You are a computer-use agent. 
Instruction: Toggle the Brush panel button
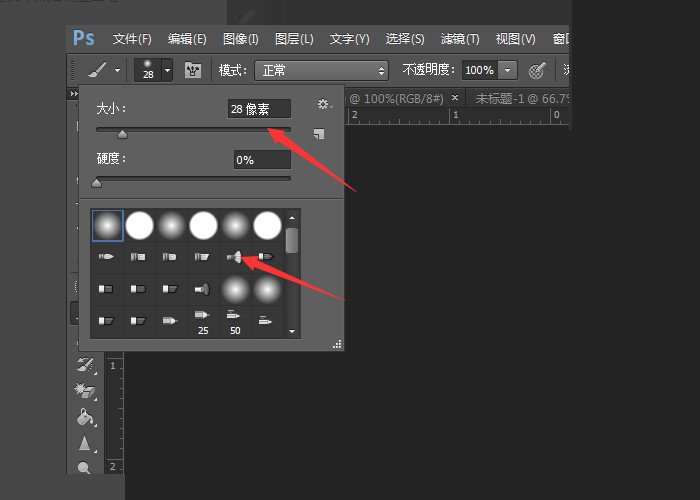click(x=193, y=70)
